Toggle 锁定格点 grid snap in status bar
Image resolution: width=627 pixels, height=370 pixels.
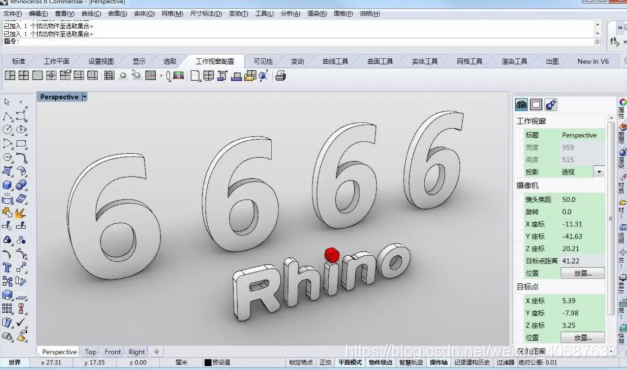coord(301,362)
